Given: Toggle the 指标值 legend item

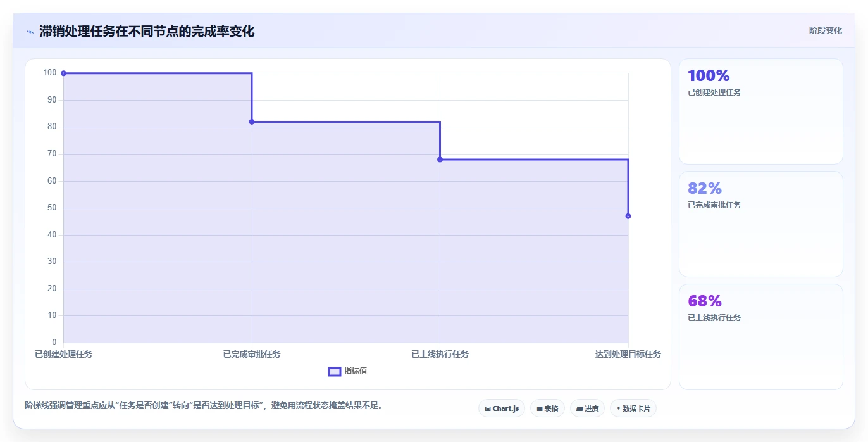Looking at the screenshot, I should [347, 371].
